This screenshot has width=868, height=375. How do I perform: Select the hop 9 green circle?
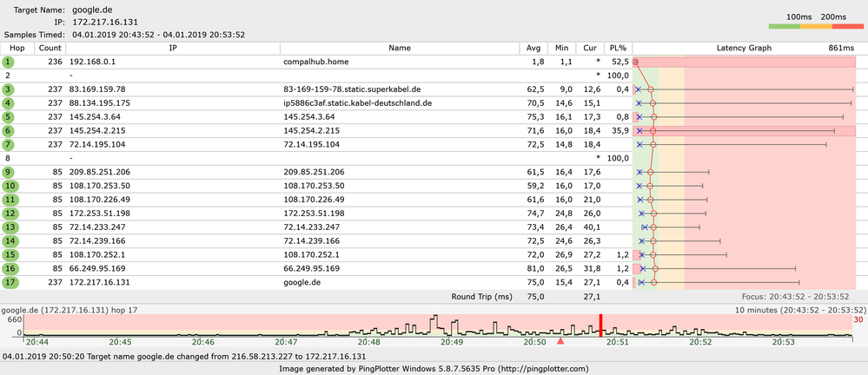tap(9, 172)
